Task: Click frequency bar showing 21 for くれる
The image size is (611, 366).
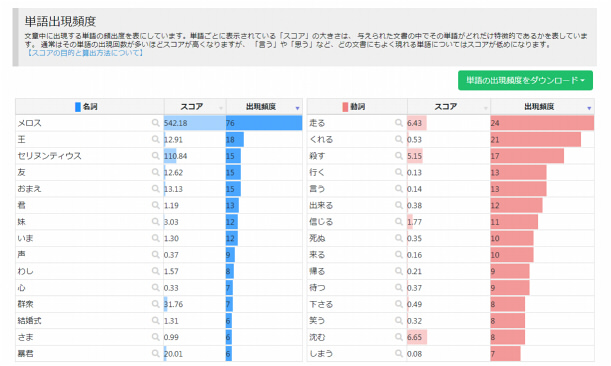Action: (x=536, y=140)
